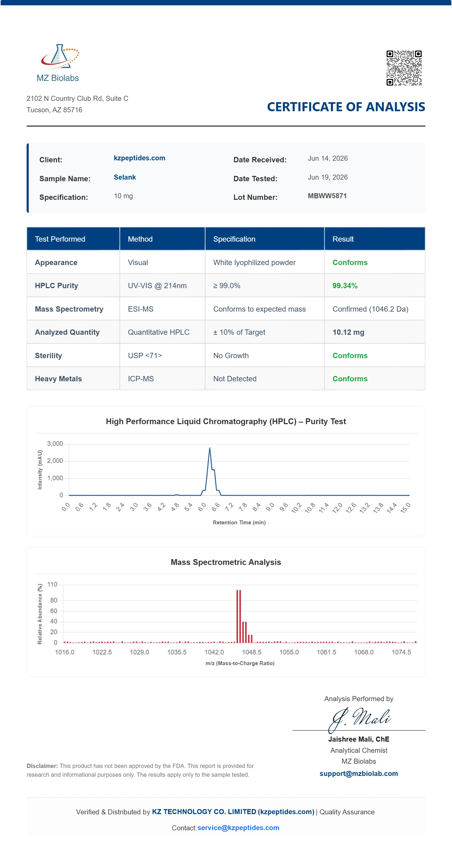Open the kzpeptides.com client link

[139, 158]
